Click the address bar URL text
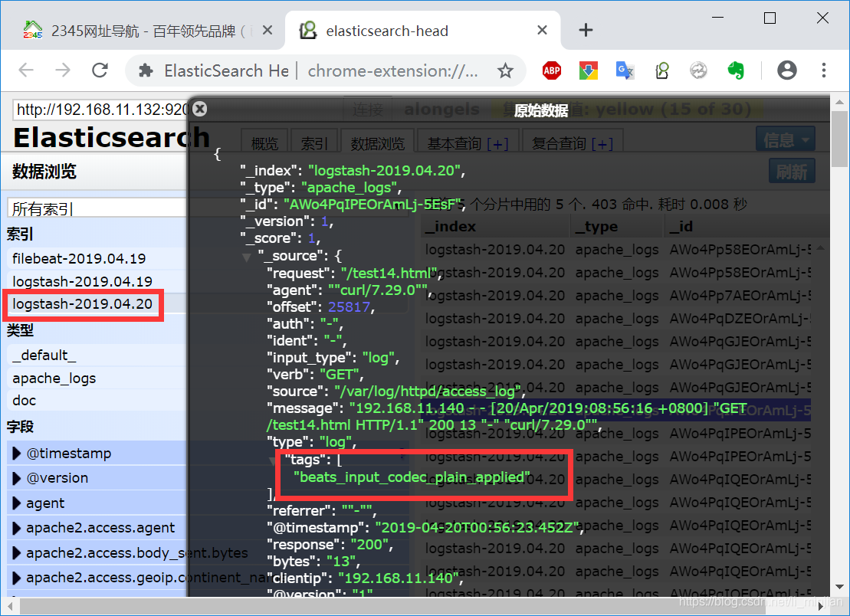This screenshot has width=850, height=616. 392,70
